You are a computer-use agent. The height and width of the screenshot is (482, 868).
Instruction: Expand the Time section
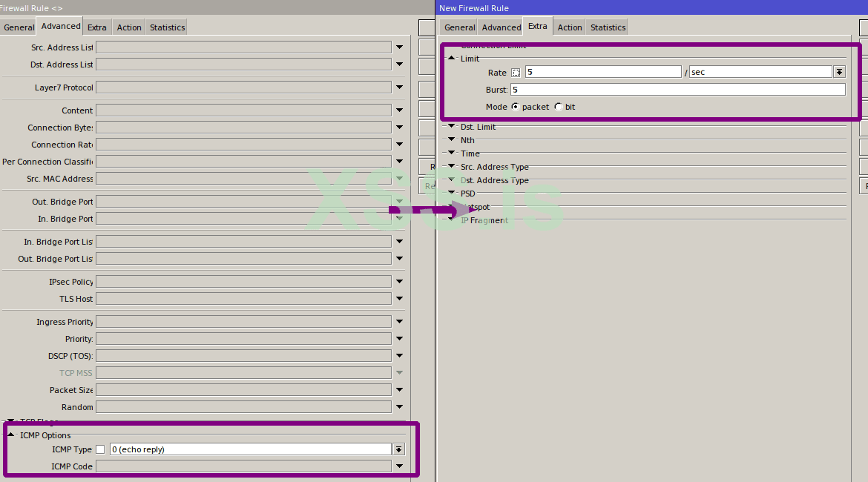[451, 153]
